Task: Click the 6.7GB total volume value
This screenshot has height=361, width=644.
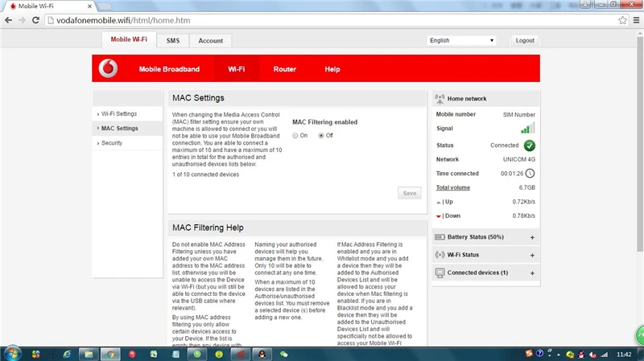Action: tap(527, 187)
